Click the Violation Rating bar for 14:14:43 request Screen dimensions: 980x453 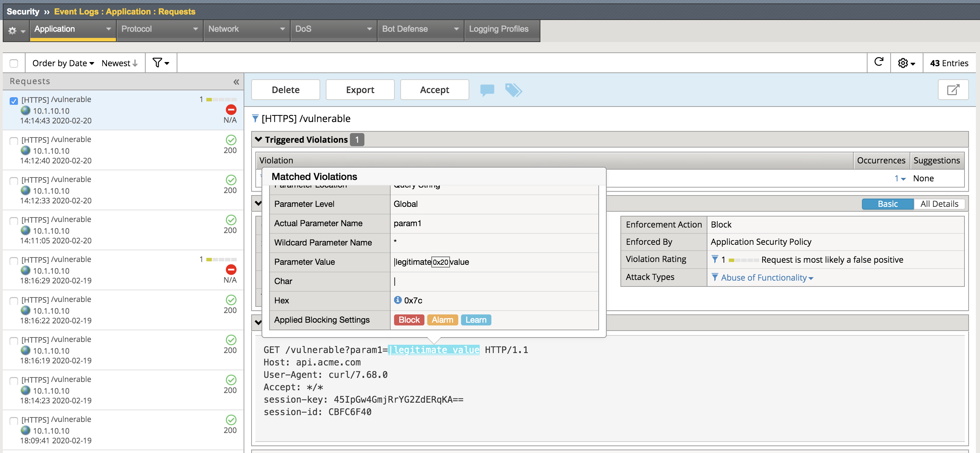(222, 100)
